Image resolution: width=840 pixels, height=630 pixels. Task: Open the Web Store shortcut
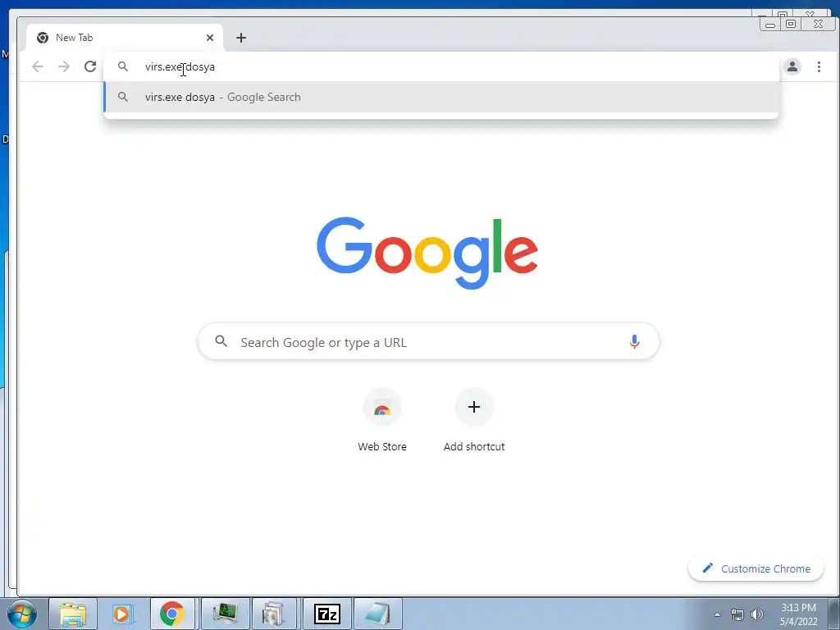click(x=382, y=421)
